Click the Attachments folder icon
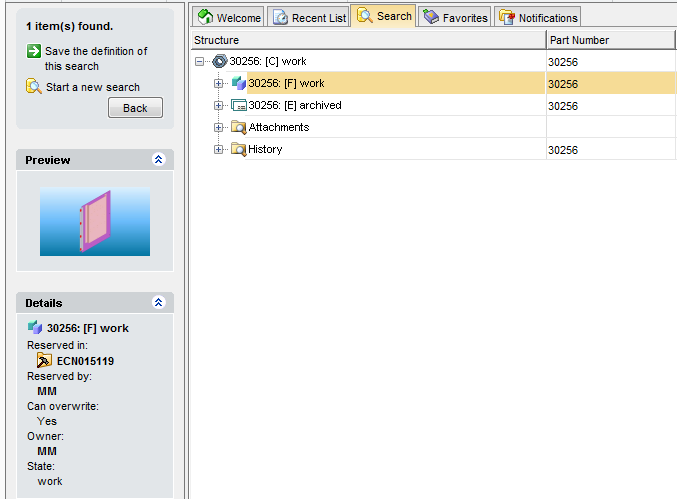Screen dimensions: 677x499 click(x=239, y=127)
